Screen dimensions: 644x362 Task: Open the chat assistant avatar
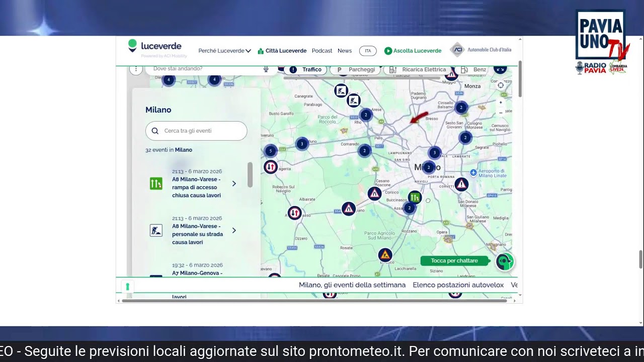pyautogui.click(x=505, y=261)
